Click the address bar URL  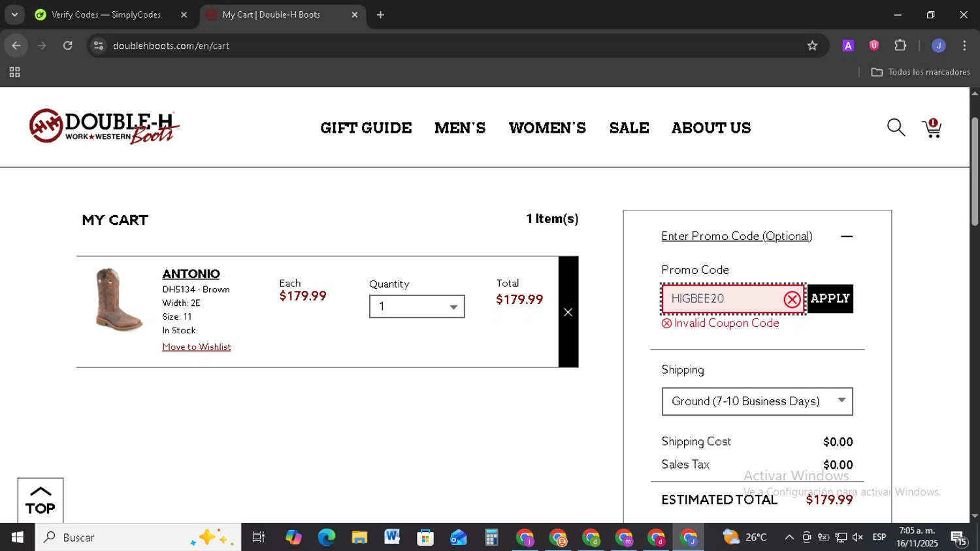[171, 46]
